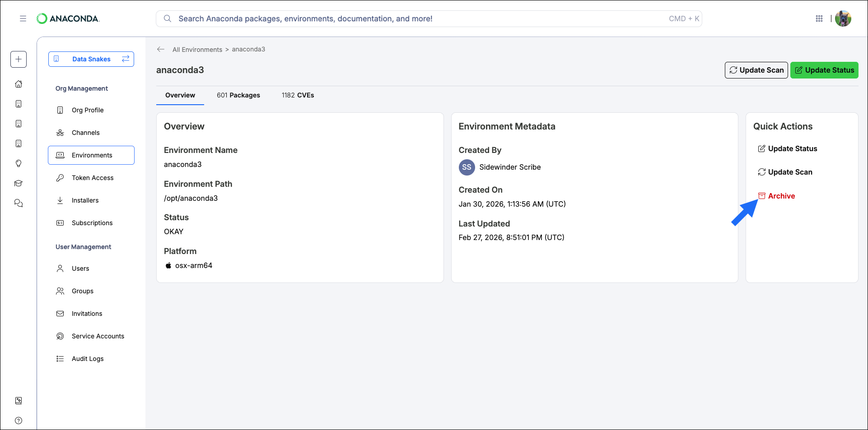The height and width of the screenshot is (430, 868).
Task: Open the chat bubbles community icon
Action: point(19,203)
